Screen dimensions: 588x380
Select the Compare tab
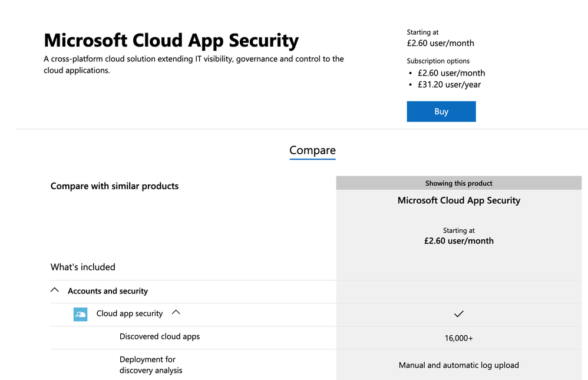point(312,150)
